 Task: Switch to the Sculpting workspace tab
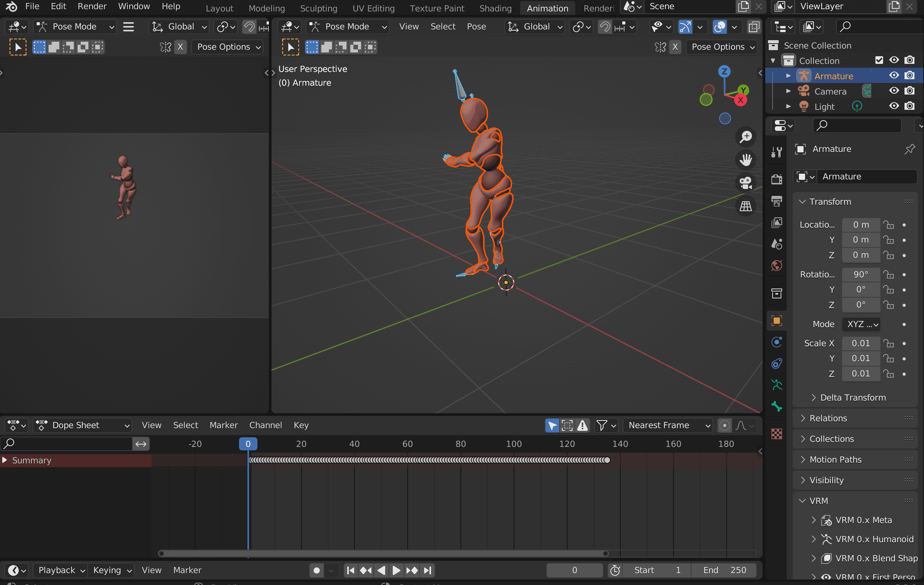(319, 8)
